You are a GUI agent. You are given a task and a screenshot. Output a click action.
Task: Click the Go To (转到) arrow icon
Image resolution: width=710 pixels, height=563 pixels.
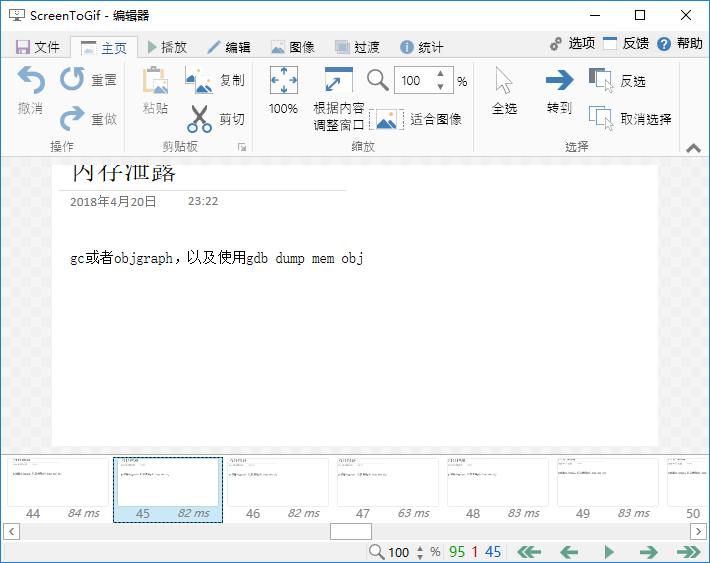(x=559, y=81)
